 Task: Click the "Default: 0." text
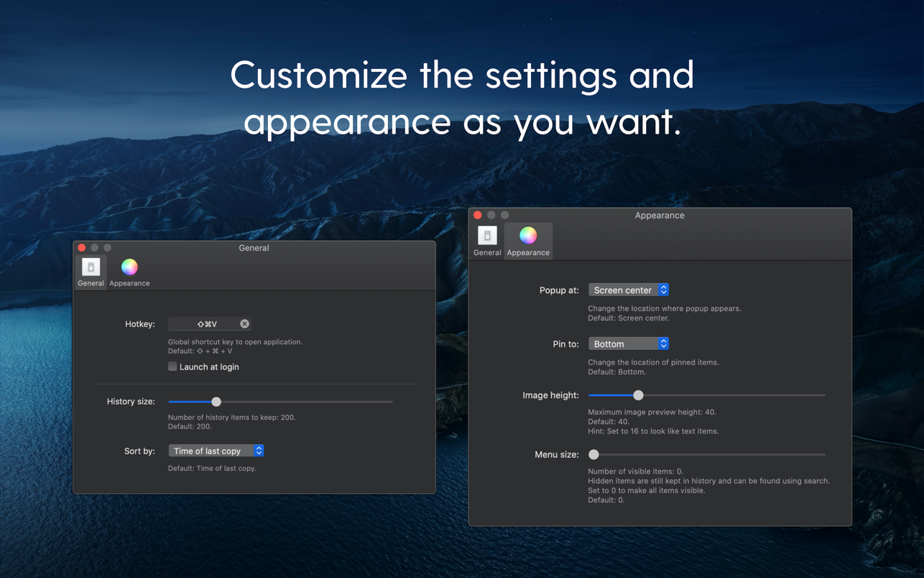tap(606, 500)
